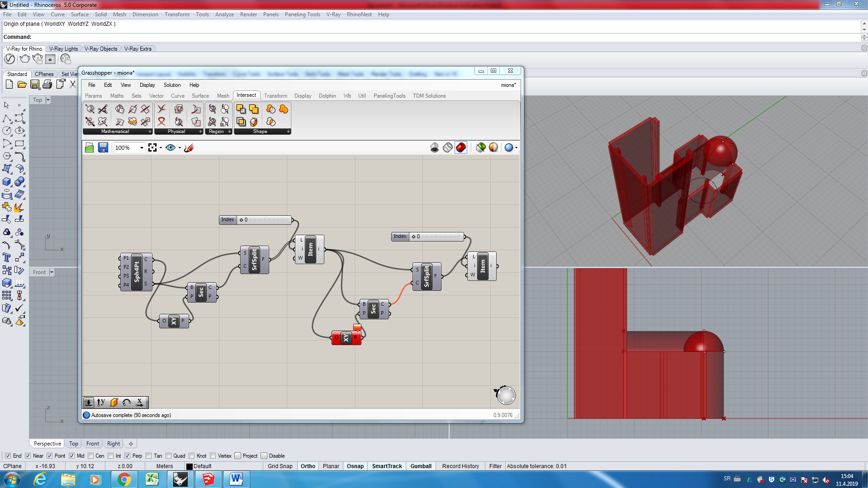Open the Front viewport title dropdown arrow
Image resolution: width=868 pixels, height=488 pixels.
(52, 272)
